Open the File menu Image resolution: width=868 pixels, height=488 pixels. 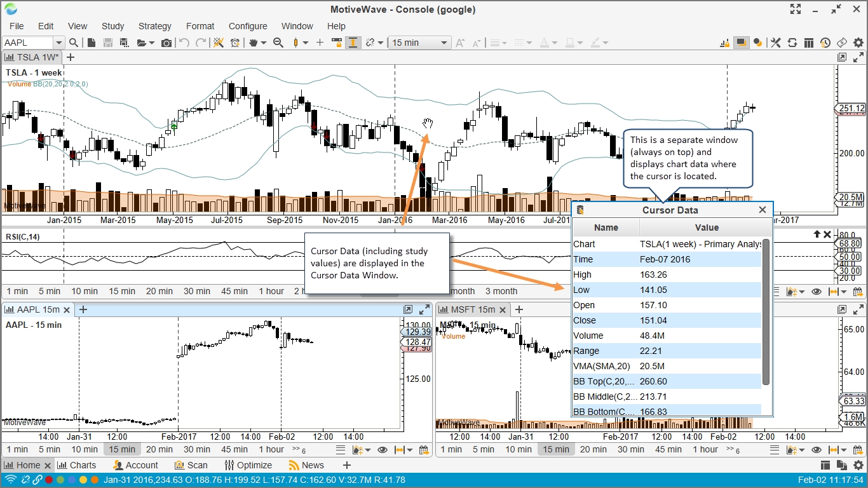17,26
